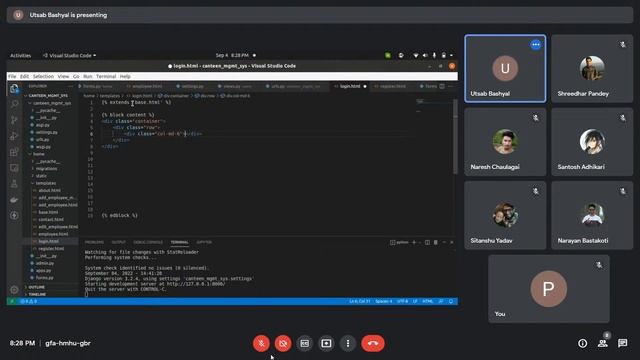Open meeting details info icon

click(582, 343)
